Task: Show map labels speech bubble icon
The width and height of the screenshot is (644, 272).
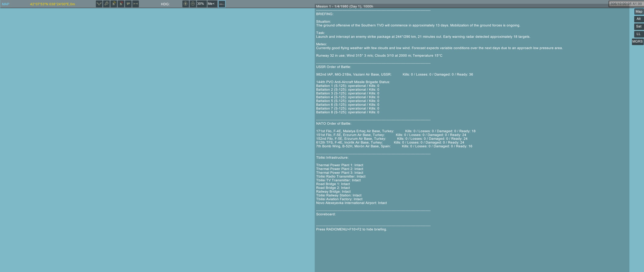Action: [128, 4]
